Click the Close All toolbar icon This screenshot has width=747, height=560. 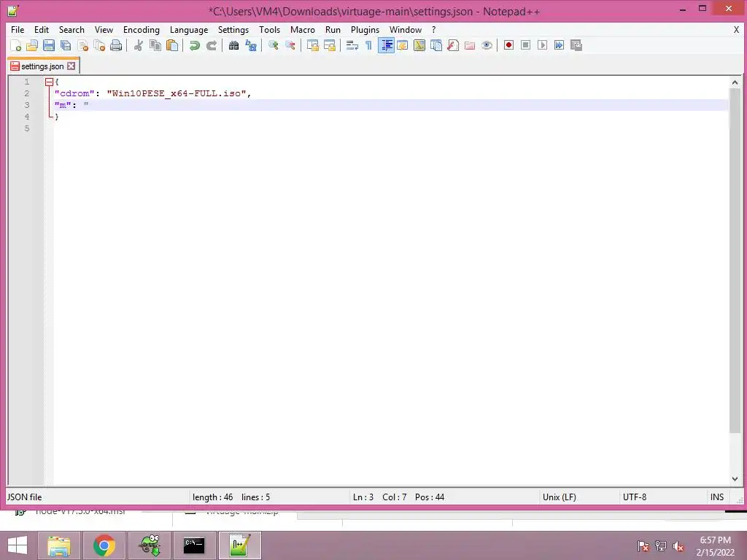(x=99, y=46)
